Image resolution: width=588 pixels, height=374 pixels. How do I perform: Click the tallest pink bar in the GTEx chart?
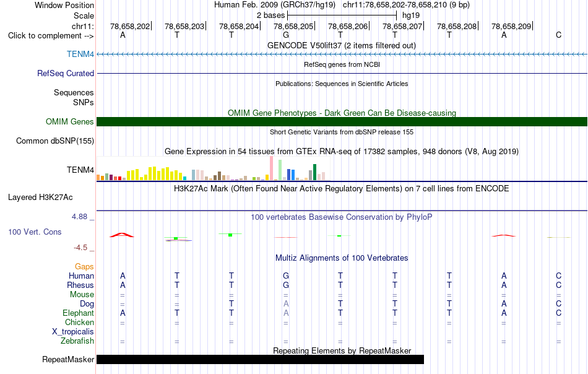tap(271, 168)
